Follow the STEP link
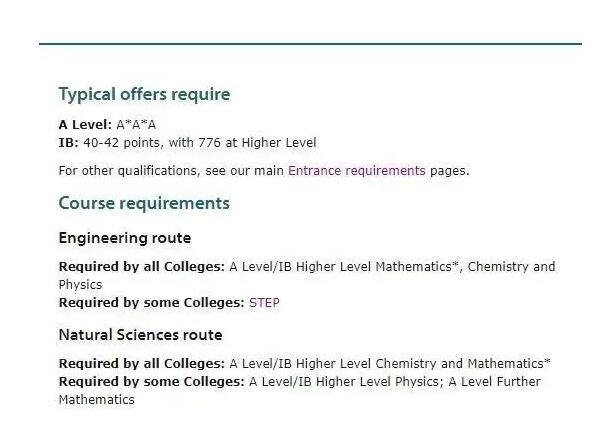This screenshot has width=604, height=432. click(x=264, y=302)
